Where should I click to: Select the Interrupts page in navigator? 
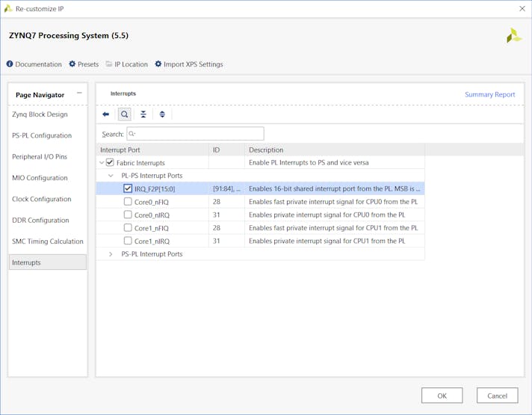click(48, 262)
